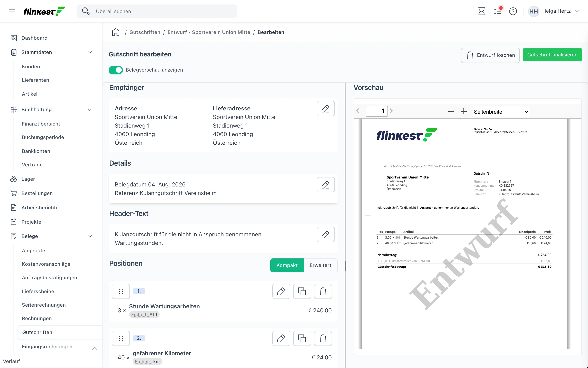Zoom in the preview with plus icon

point(464,111)
